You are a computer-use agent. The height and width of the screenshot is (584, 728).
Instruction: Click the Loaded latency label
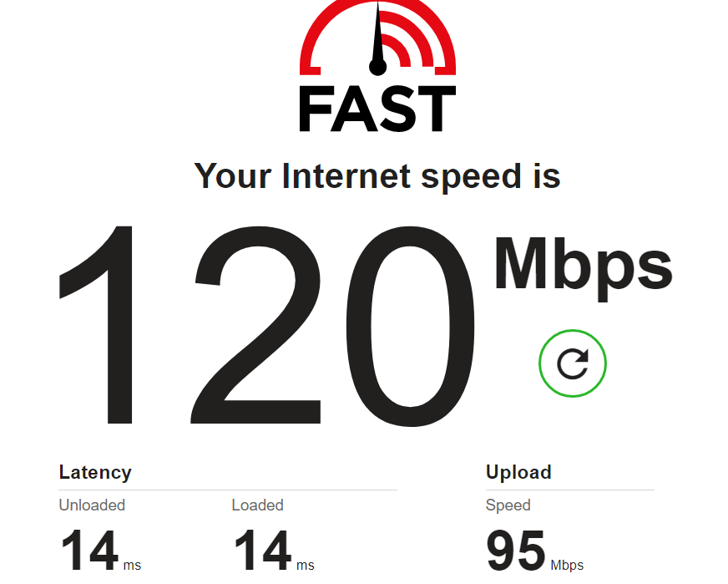pyautogui.click(x=258, y=505)
